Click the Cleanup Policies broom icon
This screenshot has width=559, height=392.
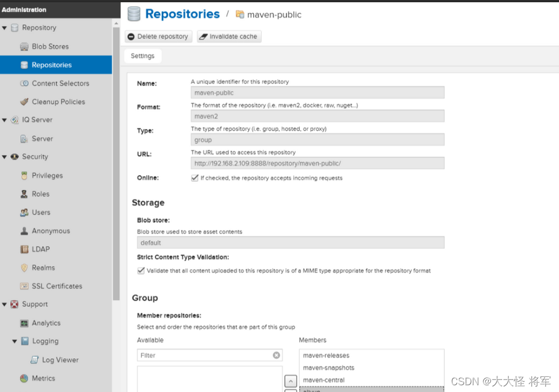24,101
